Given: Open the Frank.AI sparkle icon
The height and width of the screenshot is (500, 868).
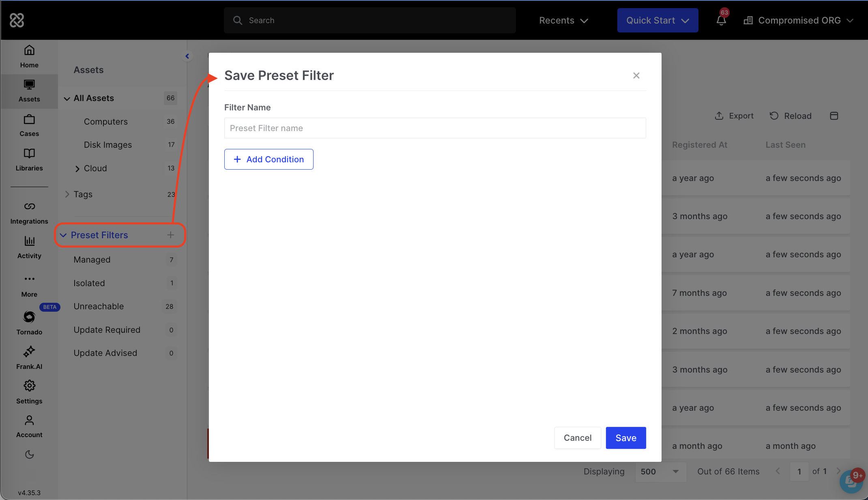Looking at the screenshot, I should pos(29,352).
